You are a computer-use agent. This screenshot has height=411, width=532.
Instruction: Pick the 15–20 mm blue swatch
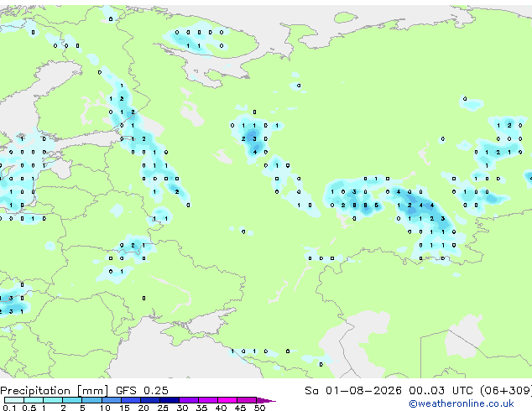pos(131,400)
